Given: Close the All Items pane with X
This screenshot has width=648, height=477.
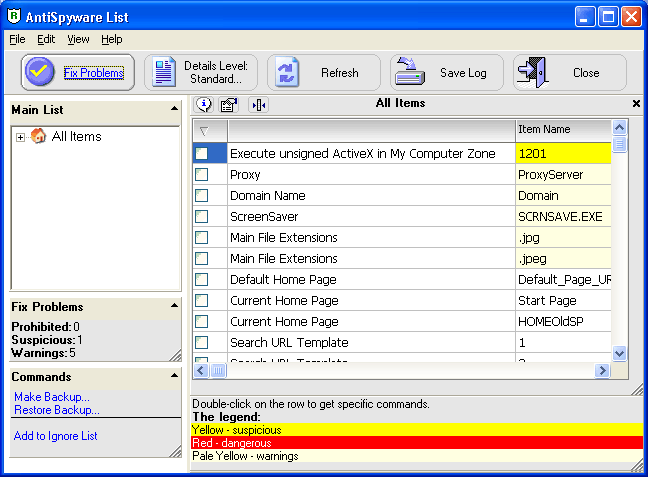Looking at the screenshot, I should (636, 103).
